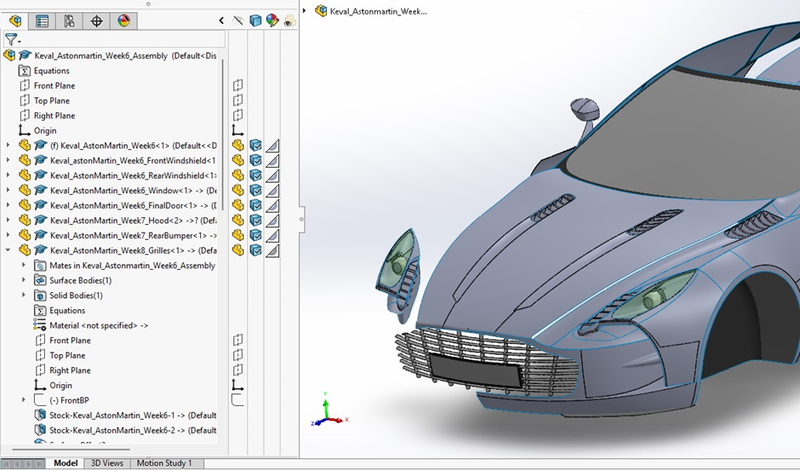The image size is (800, 470).
Task: Expand the Week6_FinalDoor<1> component
Action: click(x=8, y=205)
